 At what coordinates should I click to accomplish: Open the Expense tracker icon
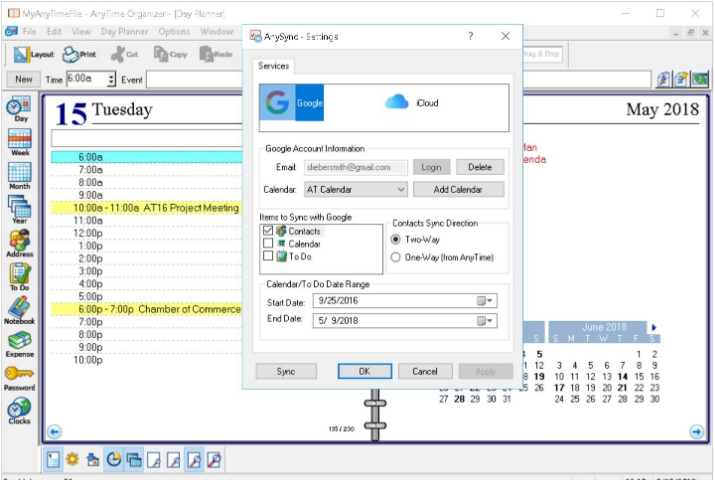20,344
